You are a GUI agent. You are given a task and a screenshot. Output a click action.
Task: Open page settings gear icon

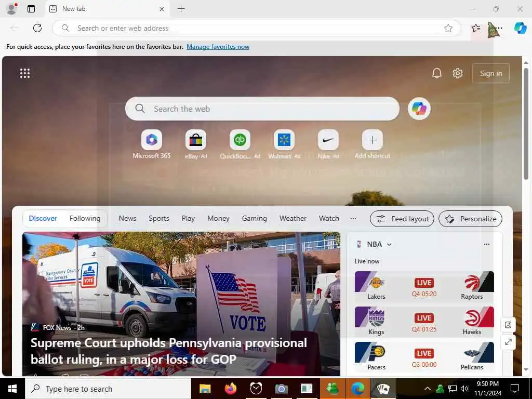457,73
